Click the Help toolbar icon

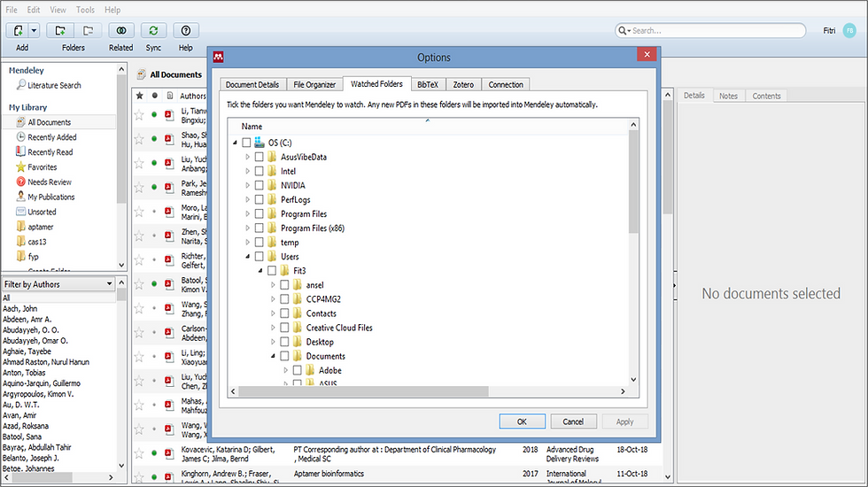pos(186,31)
